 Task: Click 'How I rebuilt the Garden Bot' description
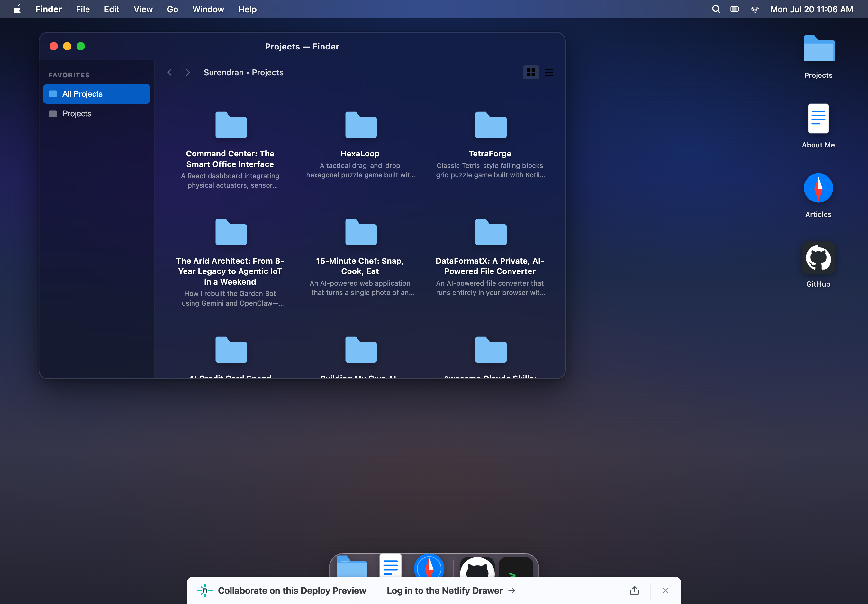point(232,298)
